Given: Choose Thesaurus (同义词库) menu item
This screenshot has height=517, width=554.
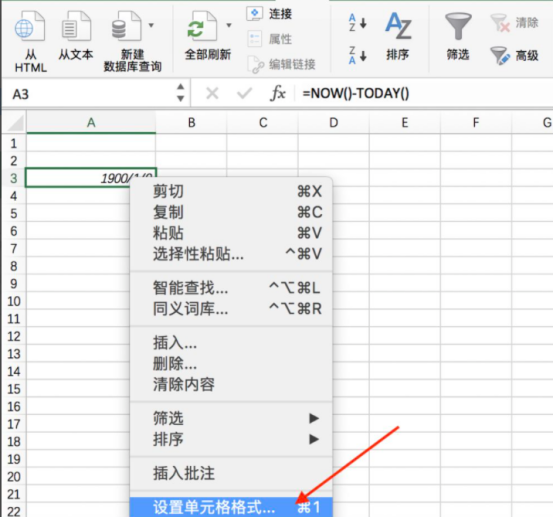Looking at the screenshot, I should 231,309.
